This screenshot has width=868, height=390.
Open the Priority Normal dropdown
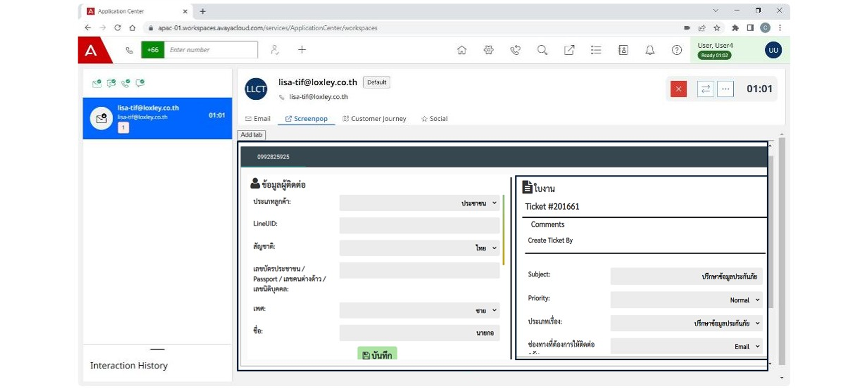click(686, 300)
